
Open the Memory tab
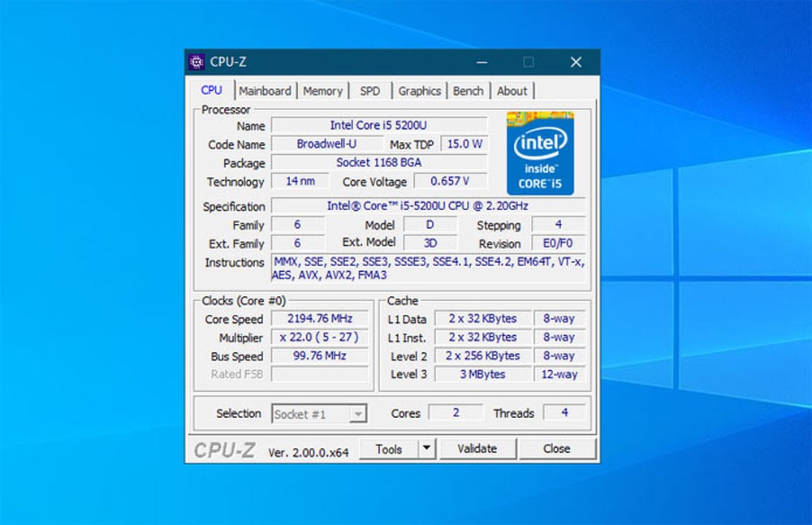pyautogui.click(x=322, y=91)
